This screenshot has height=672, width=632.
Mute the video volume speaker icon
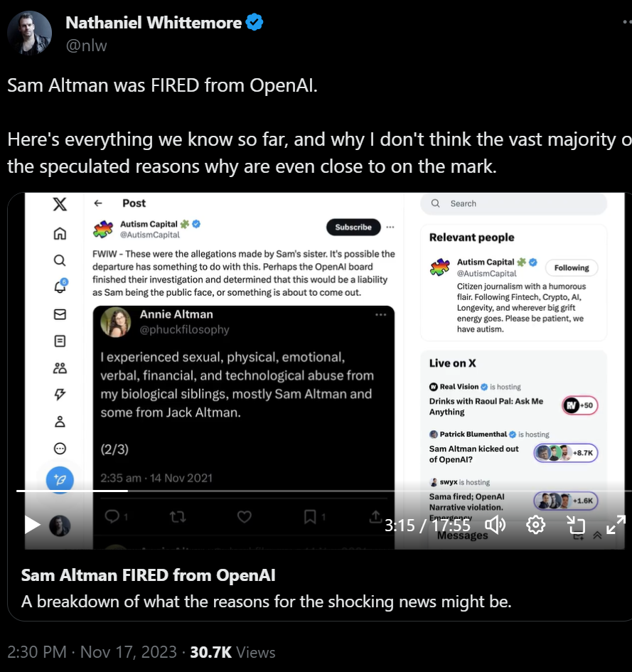(495, 525)
